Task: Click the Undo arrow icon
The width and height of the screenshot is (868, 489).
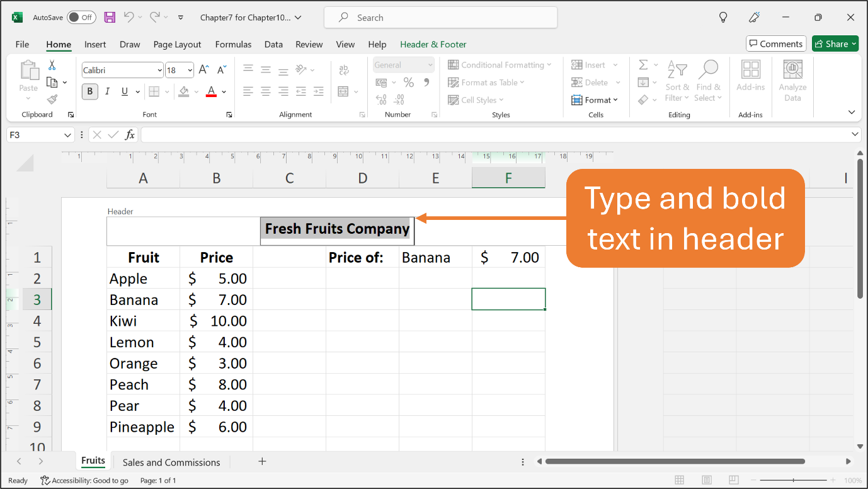Action: (129, 18)
